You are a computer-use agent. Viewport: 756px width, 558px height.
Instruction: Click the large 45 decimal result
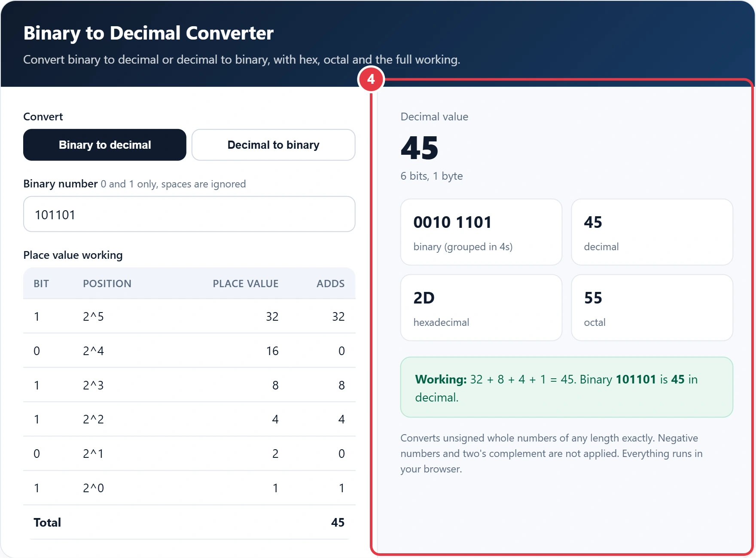pyautogui.click(x=420, y=147)
